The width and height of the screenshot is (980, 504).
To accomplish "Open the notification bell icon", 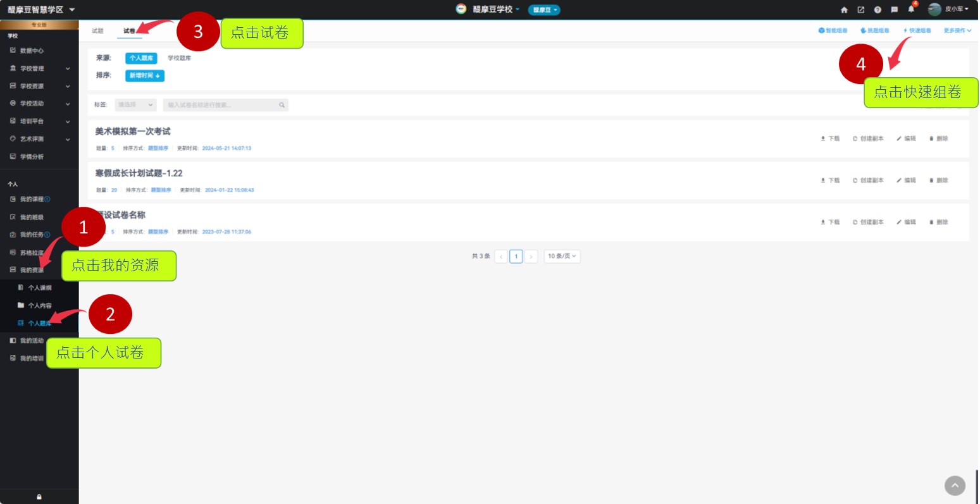I will [911, 9].
